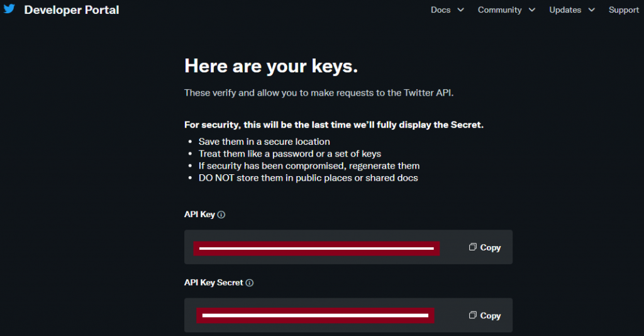This screenshot has width=644, height=336.
Task: Select the redacted API Key Secret field
Action: pyautogui.click(x=316, y=315)
